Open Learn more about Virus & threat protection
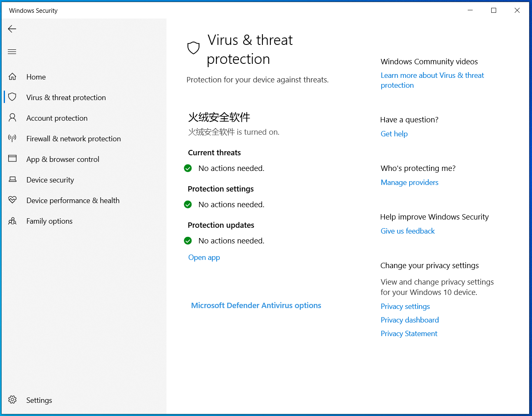 pos(432,80)
